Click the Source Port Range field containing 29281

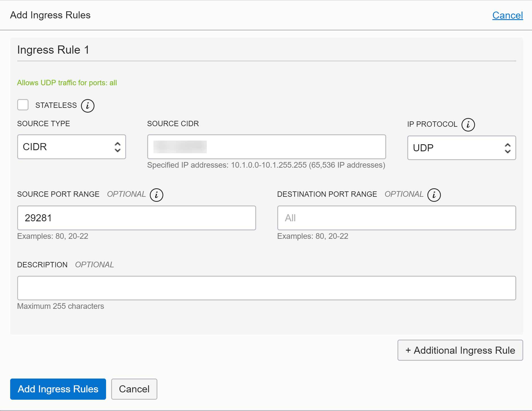click(137, 218)
